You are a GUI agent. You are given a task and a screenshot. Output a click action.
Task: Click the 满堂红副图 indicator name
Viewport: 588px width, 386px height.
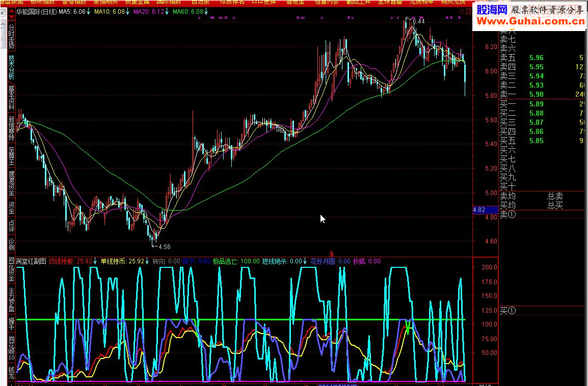click(x=31, y=261)
